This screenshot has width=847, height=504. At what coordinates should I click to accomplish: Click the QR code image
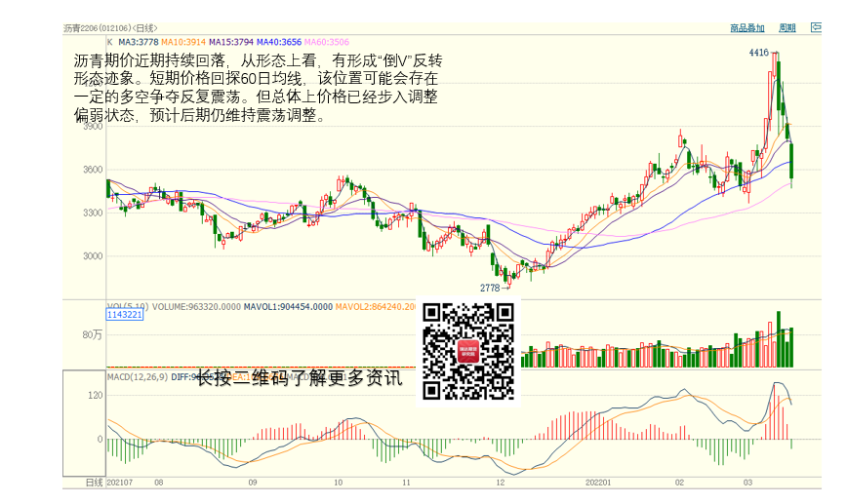pyautogui.click(x=468, y=350)
